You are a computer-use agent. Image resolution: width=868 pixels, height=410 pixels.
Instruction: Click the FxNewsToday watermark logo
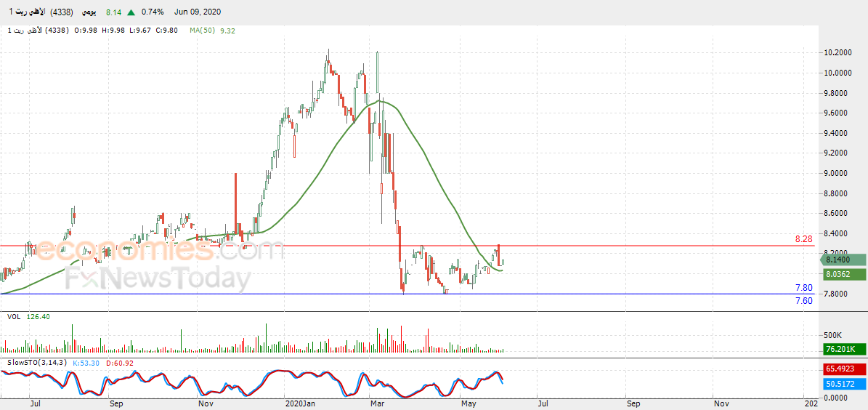point(157,278)
